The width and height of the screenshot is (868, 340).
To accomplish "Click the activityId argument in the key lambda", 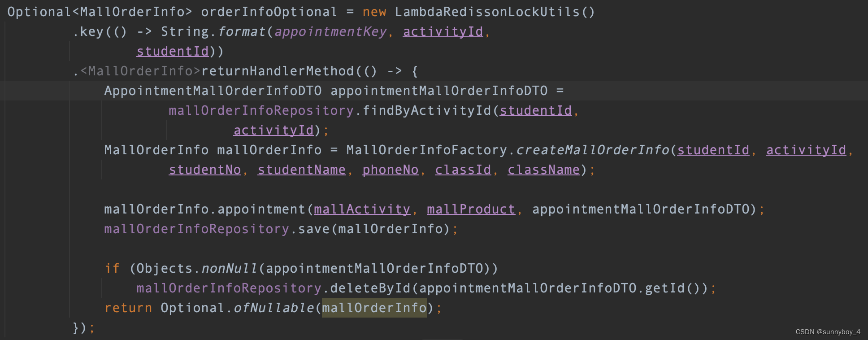I will (443, 31).
